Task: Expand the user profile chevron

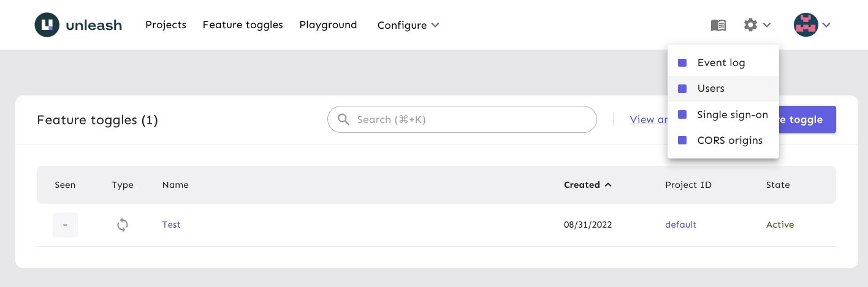Action: pos(826,25)
